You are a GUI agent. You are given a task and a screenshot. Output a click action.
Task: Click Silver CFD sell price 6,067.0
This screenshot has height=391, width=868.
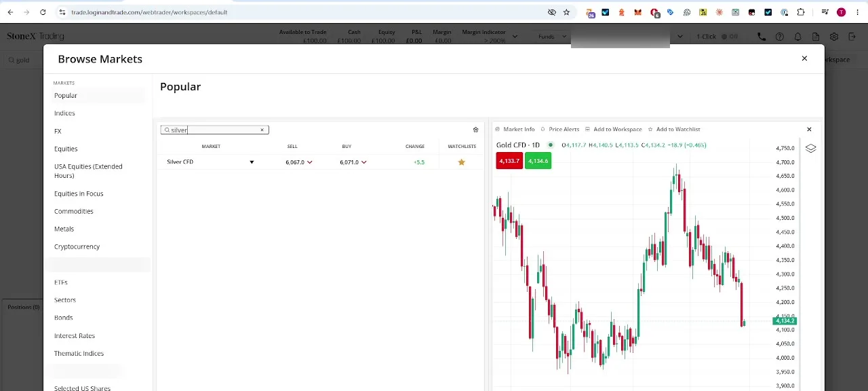point(295,162)
